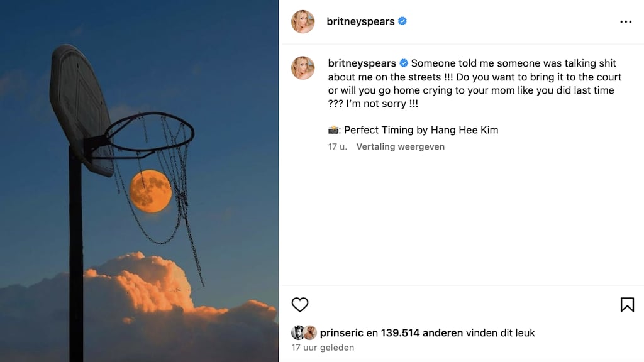644x362 pixels.
Task: Click the "17 u." caption timestamp
Action: coord(337,146)
